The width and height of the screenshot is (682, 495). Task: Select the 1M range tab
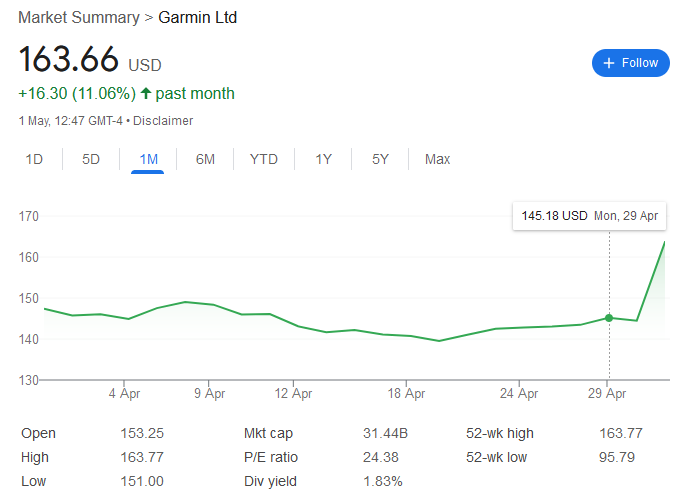coord(148,159)
